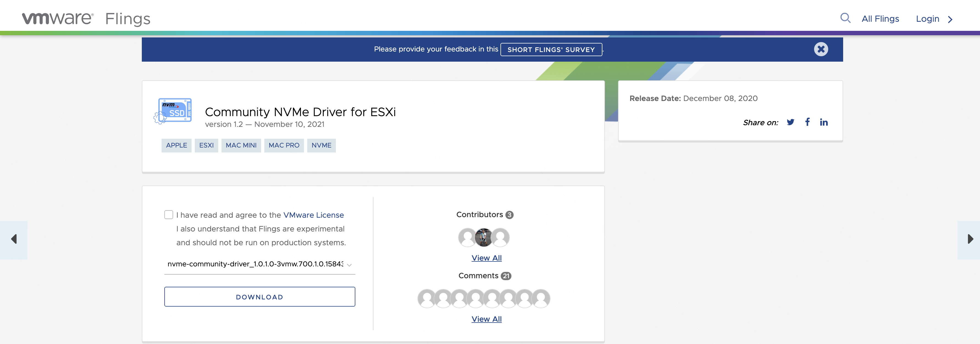Viewport: 980px width, 344px height.
Task: Select the MAC MINI tag
Action: click(x=241, y=145)
